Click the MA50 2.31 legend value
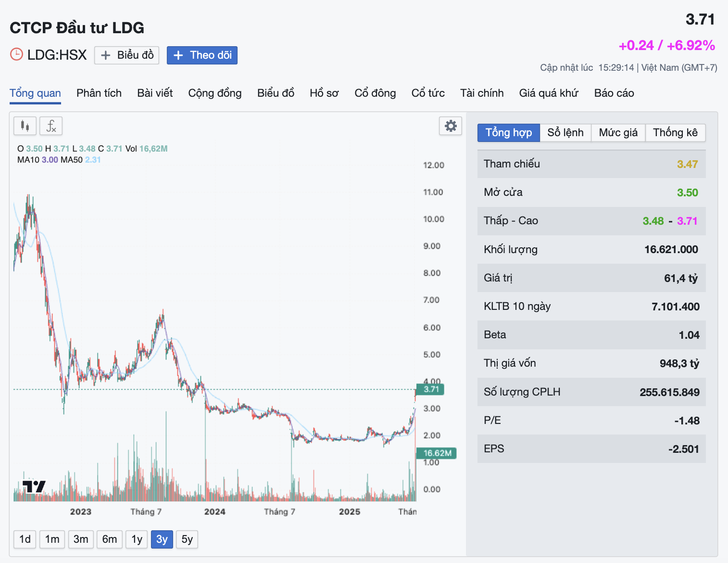This screenshot has width=728, height=563. tap(93, 160)
